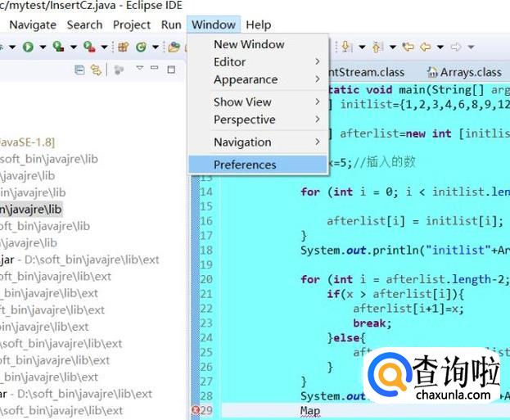510x420 pixels.
Task: Click the External Tools run icon
Action: tap(89, 47)
